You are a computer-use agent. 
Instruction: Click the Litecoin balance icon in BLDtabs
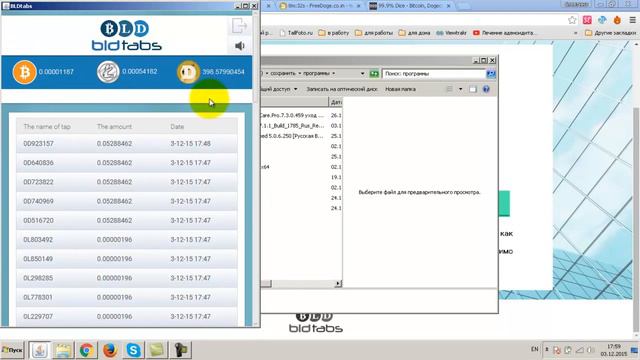(x=108, y=72)
